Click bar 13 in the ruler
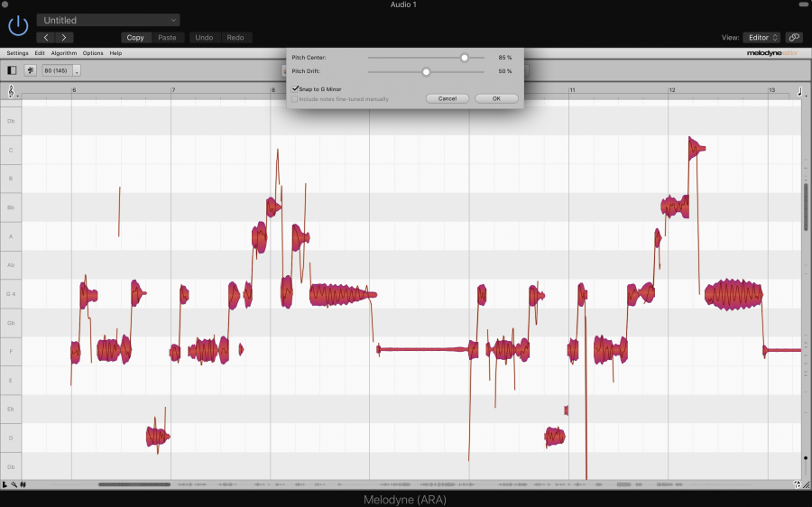Image resolution: width=812 pixels, height=507 pixels. pyautogui.click(x=771, y=90)
